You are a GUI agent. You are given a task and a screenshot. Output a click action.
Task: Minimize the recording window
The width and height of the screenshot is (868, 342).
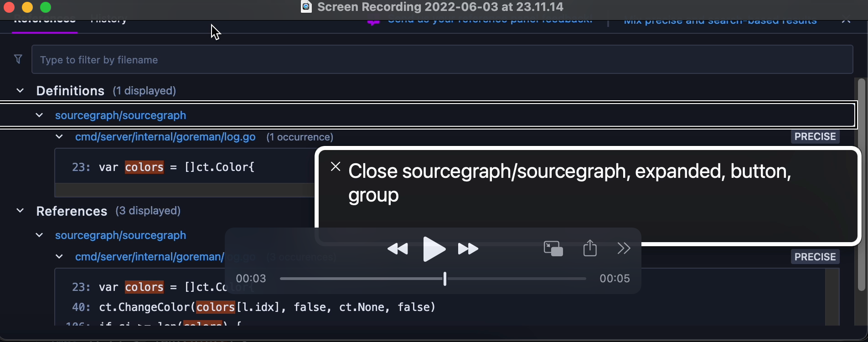click(x=27, y=7)
